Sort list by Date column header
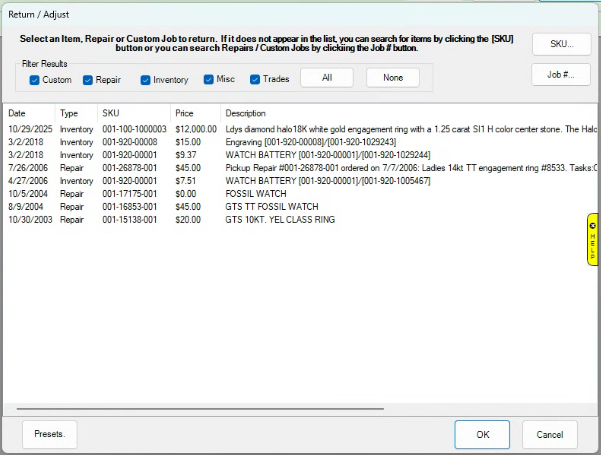The height and width of the screenshot is (455, 601). click(17, 113)
